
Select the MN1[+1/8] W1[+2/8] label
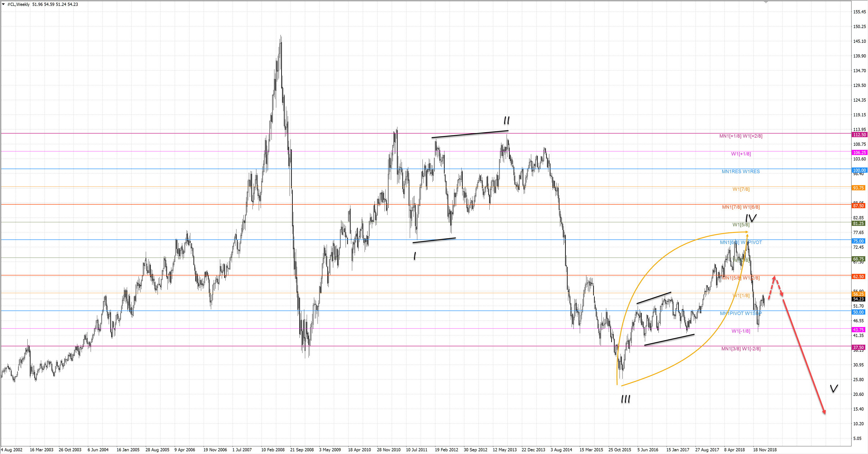coord(741,136)
